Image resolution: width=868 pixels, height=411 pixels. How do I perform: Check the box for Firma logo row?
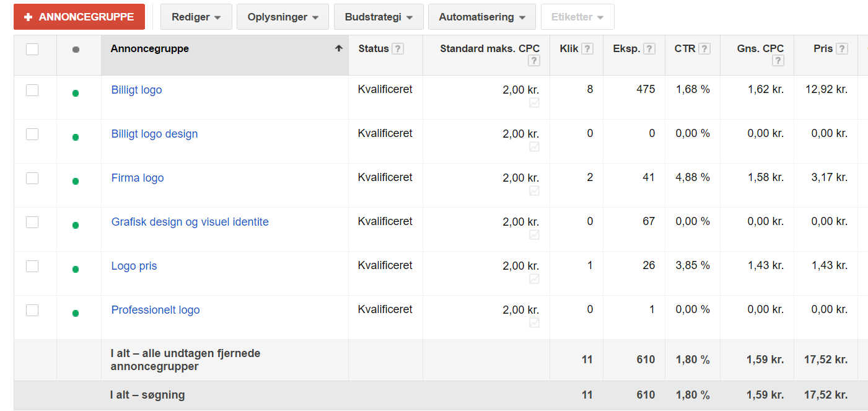32,179
